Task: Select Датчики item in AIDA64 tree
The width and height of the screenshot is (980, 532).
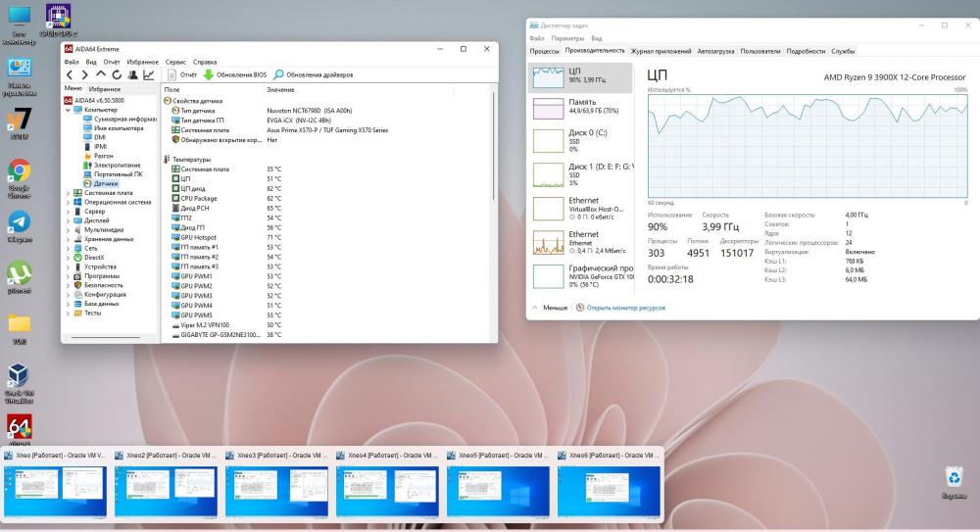Action: click(x=106, y=184)
